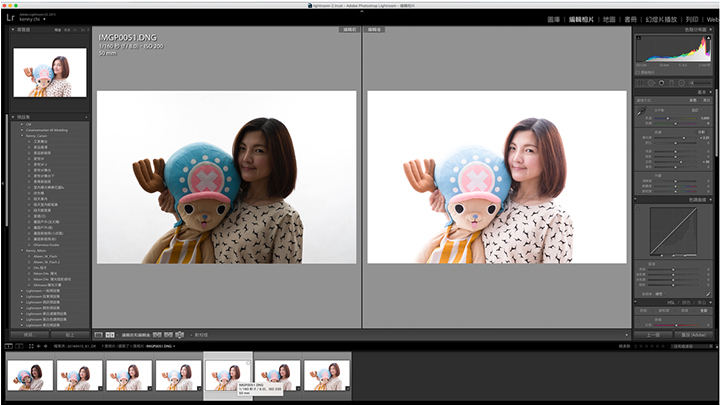The image size is (720, 405).
Task: Open the 書冊 module
Action: click(630, 19)
